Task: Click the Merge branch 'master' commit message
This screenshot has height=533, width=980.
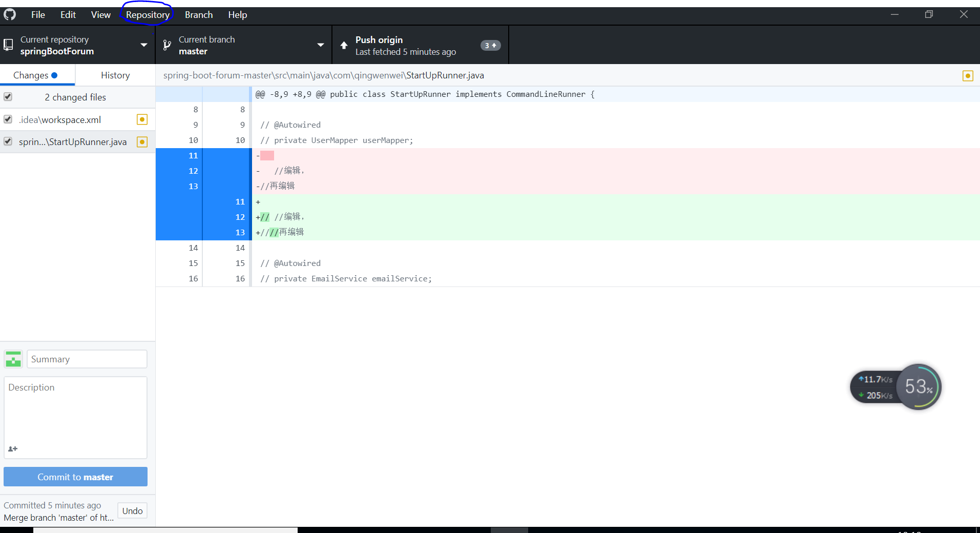Action: point(59,518)
